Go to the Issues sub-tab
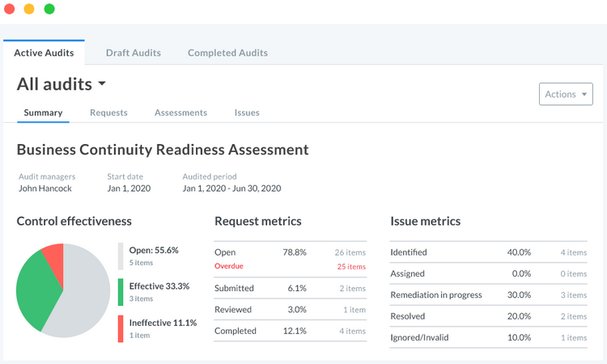 coord(247,112)
